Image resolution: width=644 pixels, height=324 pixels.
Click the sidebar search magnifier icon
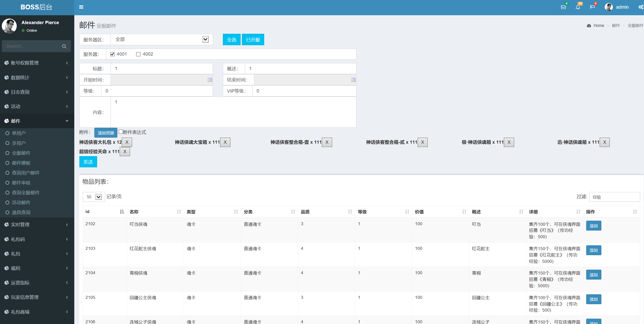point(64,46)
